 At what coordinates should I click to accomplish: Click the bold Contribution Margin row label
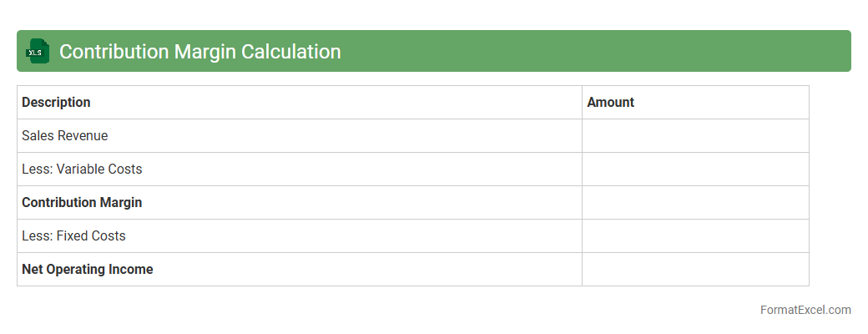(x=82, y=203)
